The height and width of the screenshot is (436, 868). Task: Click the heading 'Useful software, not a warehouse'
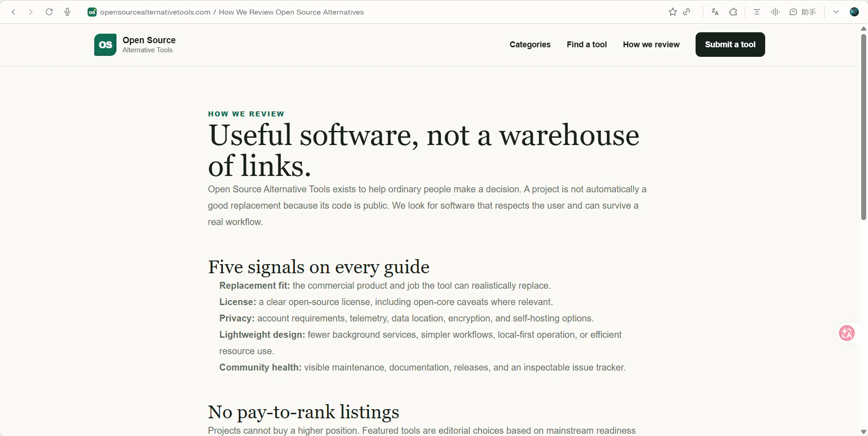coord(424,135)
